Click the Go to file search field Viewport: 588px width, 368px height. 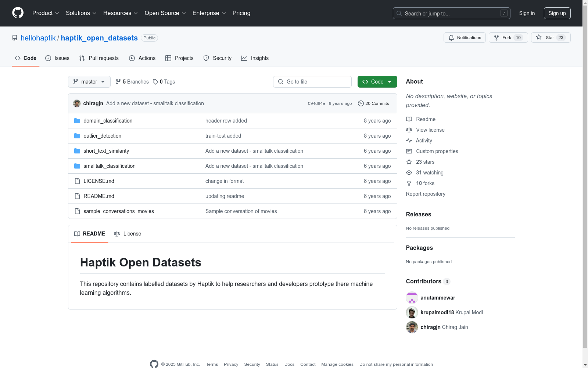coord(312,82)
